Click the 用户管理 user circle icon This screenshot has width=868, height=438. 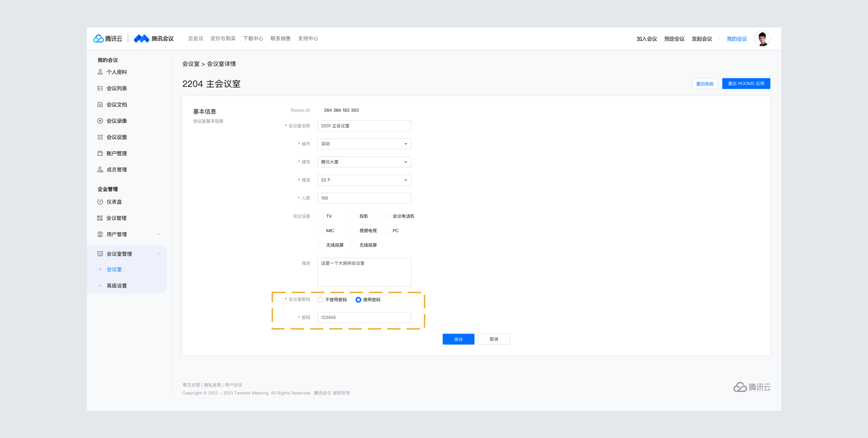point(100,234)
